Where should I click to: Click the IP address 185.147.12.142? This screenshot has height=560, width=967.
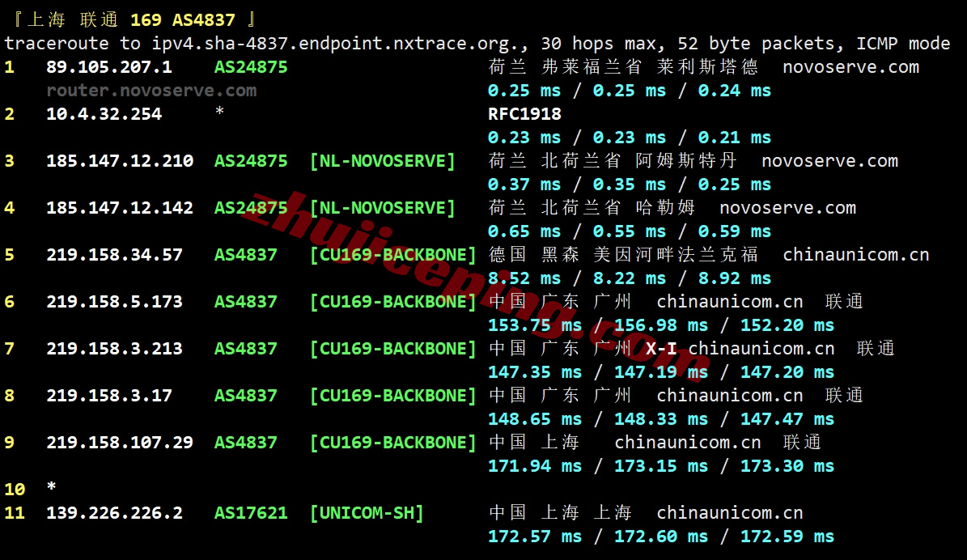pos(120,208)
